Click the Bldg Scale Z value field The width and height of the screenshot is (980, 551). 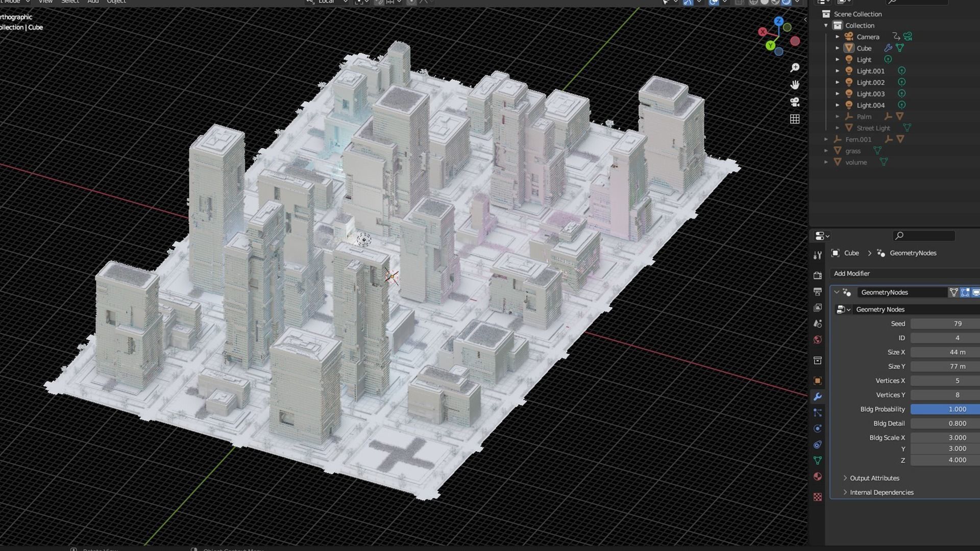tap(945, 460)
